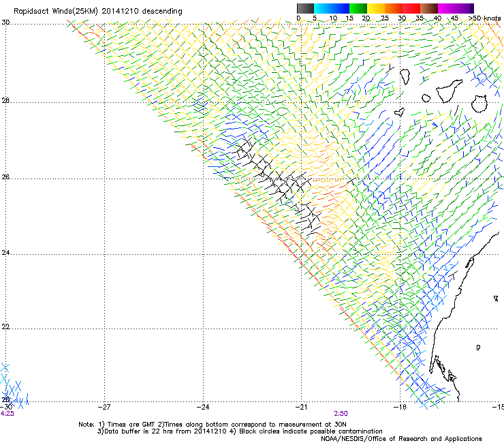
Task: Click the latitude label '28'
Action: point(5,101)
